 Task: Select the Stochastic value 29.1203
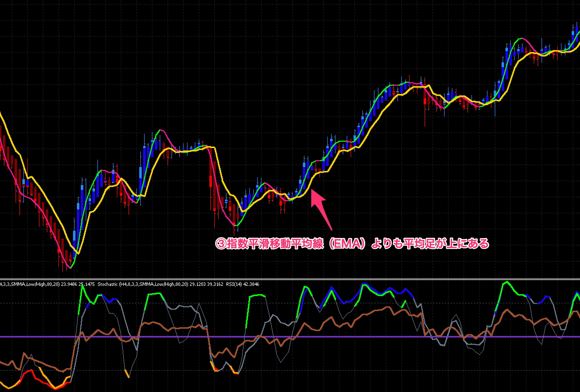[198, 284]
